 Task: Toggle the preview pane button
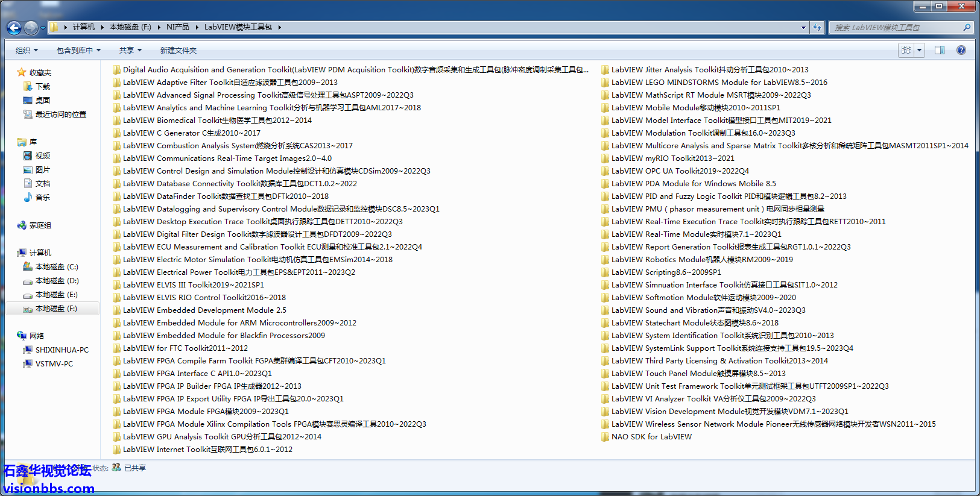[940, 50]
